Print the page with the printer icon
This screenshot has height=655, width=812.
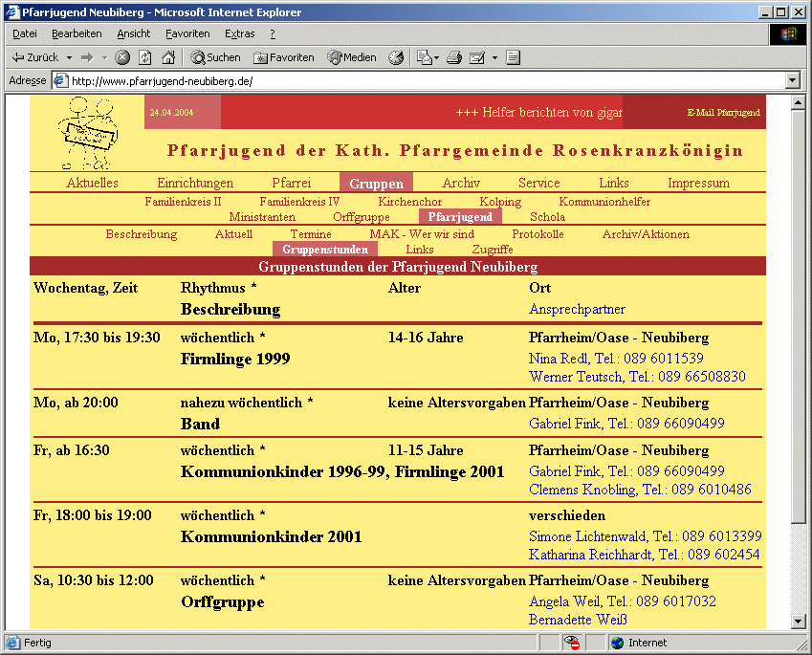[x=454, y=57]
